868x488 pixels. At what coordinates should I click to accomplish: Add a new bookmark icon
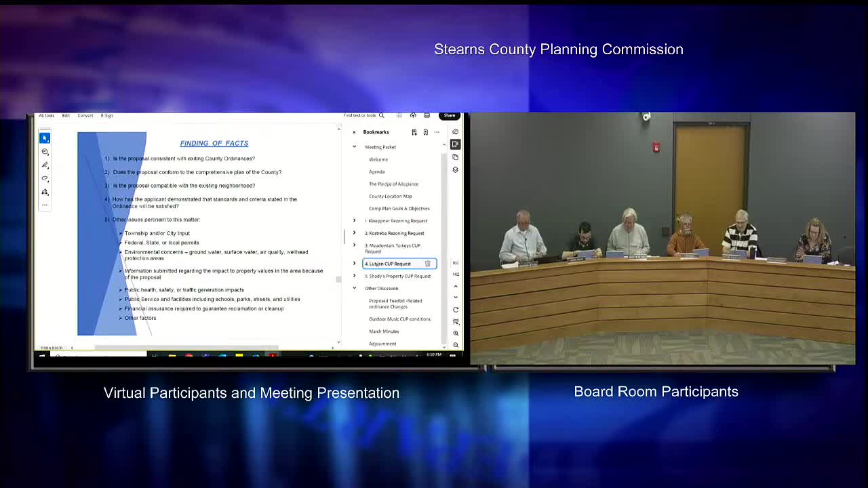point(425,132)
